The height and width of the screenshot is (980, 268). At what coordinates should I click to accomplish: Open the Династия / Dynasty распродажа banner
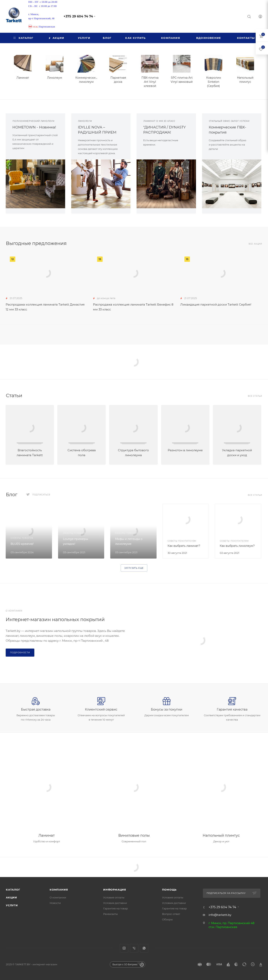pos(166,163)
